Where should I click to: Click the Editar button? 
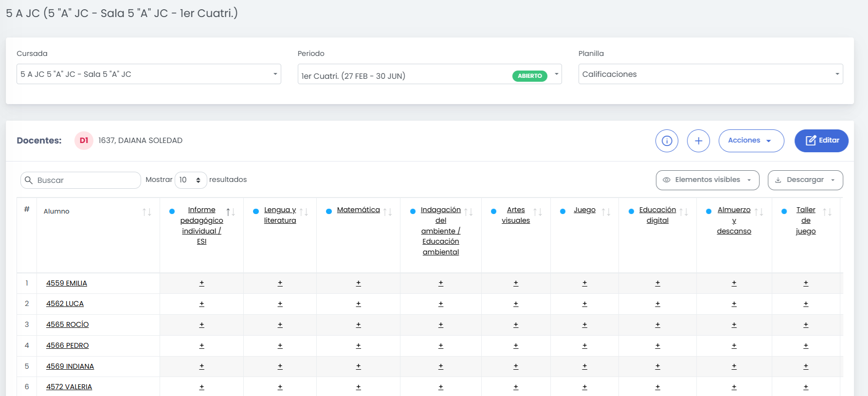click(821, 141)
